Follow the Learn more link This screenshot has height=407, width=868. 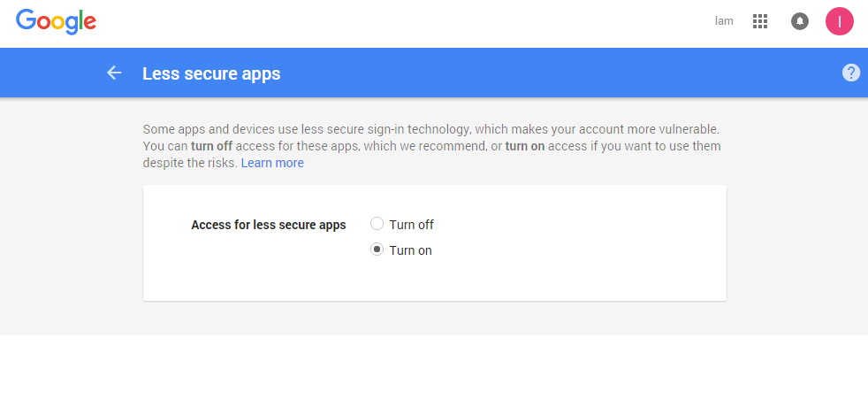[272, 163]
